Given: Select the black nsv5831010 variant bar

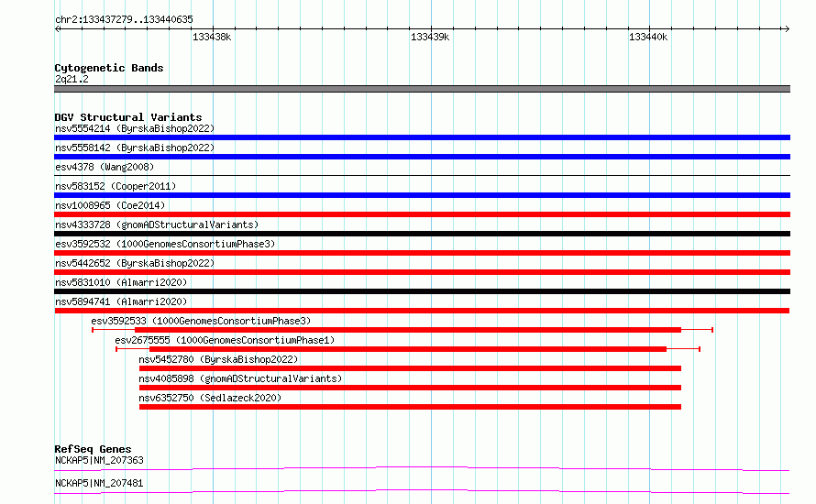Looking at the screenshot, I should pyautogui.click(x=422, y=291).
